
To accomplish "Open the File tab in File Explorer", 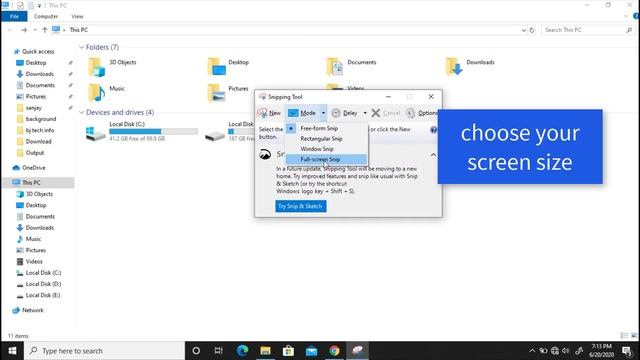I will [x=14, y=16].
